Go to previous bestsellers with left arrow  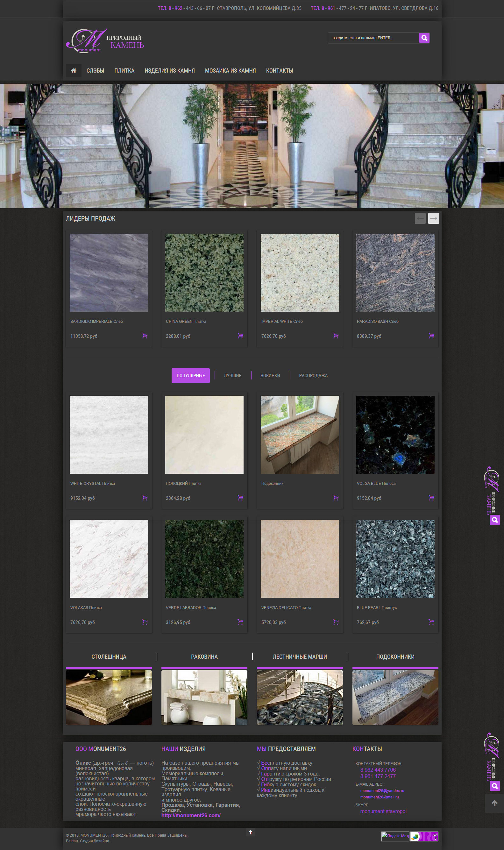420,218
